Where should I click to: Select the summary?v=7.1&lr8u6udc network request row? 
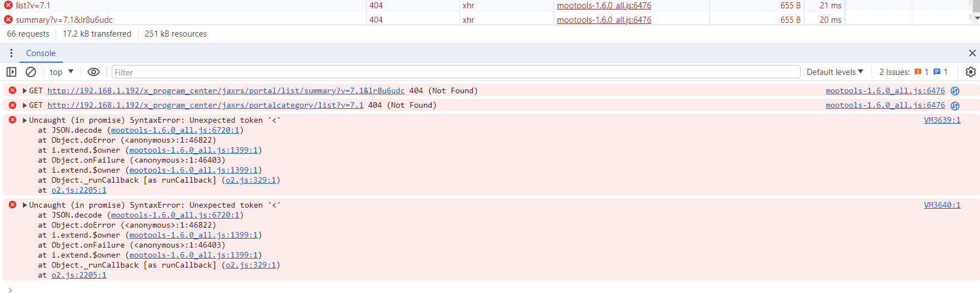[x=422, y=19]
